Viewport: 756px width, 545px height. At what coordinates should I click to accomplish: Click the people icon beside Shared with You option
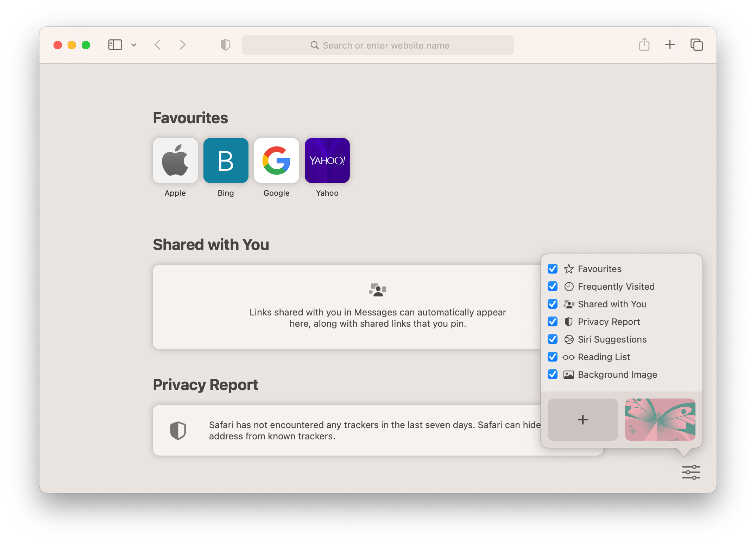tap(569, 304)
